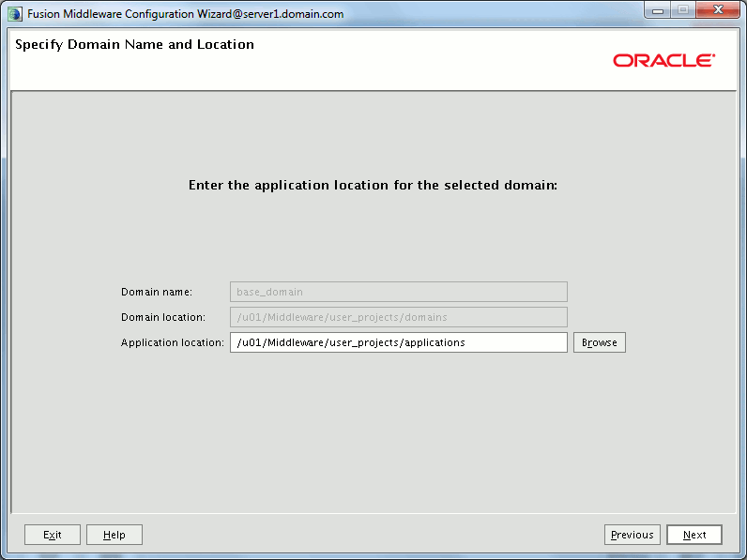
Task: Exit the configuration wizard
Action: (x=53, y=535)
